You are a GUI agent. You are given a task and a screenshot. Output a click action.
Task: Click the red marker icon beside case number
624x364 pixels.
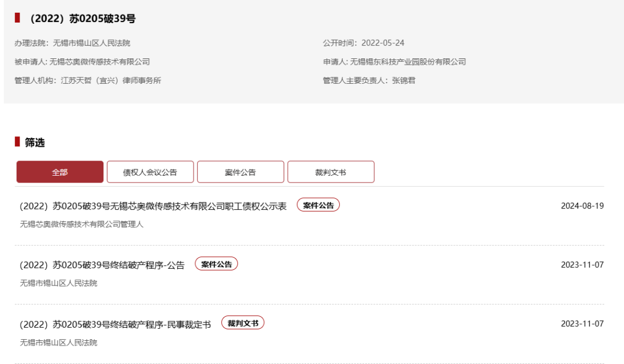pyautogui.click(x=17, y=18)
